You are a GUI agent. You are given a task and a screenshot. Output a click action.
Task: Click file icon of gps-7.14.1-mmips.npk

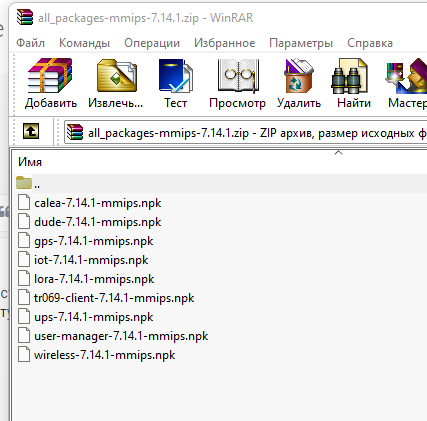coord(24,240)
